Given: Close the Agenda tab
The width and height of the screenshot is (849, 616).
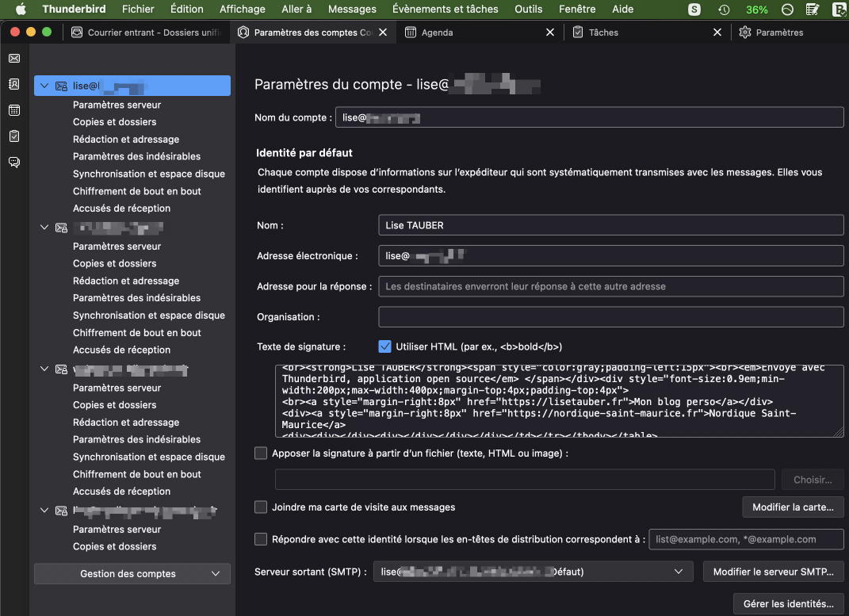Looking at the screenshot, I should 551,33.
